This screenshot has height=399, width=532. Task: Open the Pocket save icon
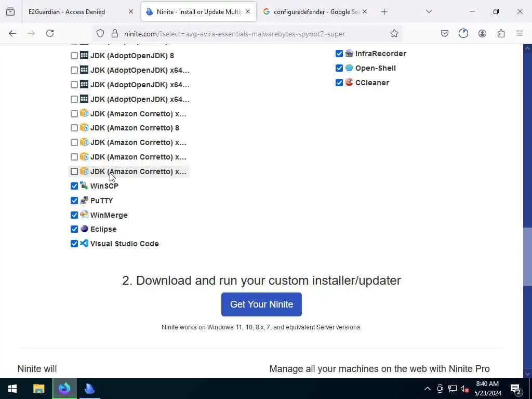click(x=445, y=33)
